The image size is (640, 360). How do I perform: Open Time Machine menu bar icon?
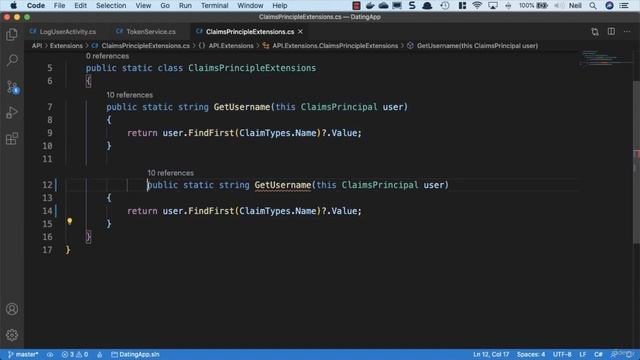click(445, 5)
